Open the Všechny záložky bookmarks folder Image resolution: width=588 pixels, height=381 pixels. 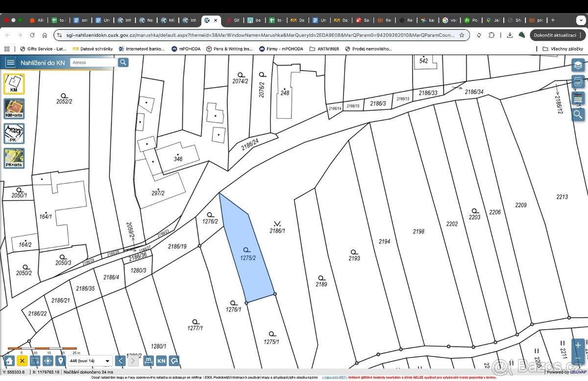563,49
